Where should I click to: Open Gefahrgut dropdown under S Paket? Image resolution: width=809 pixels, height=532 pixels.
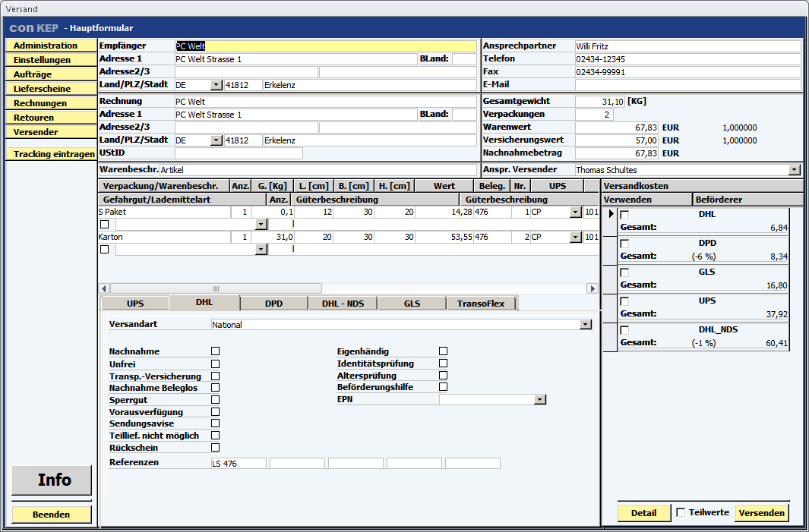261,224
